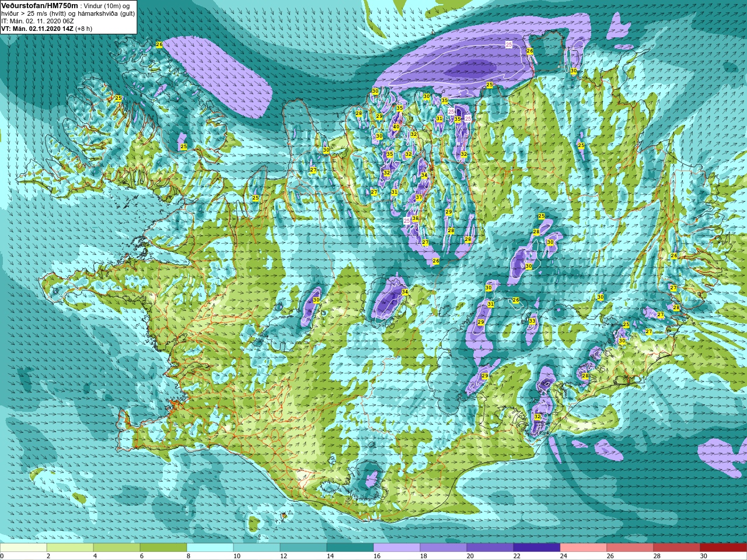The image size is (747, 560).
Task: Select the above-30 m/s dark red swatch
Action: [x=724, y=548]
